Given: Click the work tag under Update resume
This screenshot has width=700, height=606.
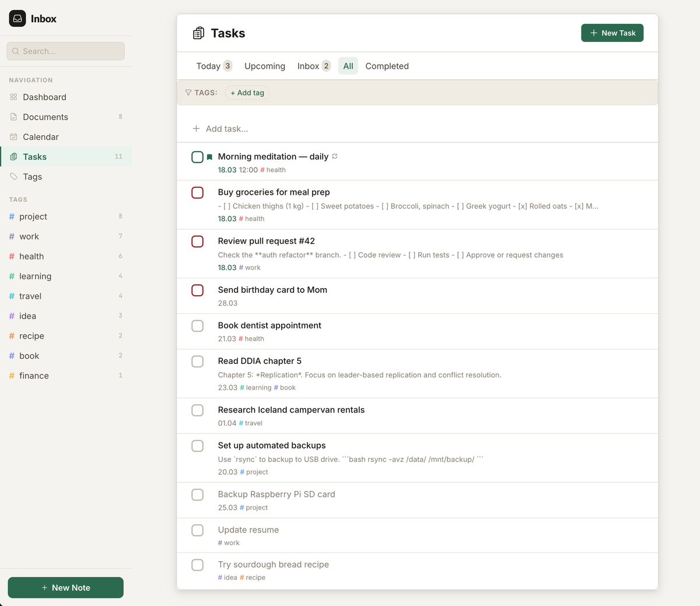Looking at the screenshot, I should [229, 543].
